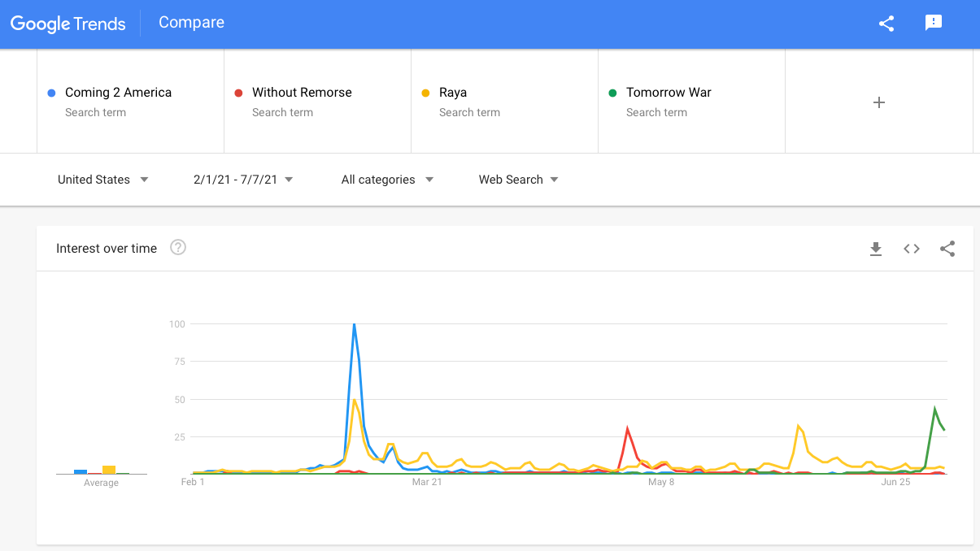The image size is (980, 551).
Task: Click the yellow Average bar
Action: tap(109, 470)
